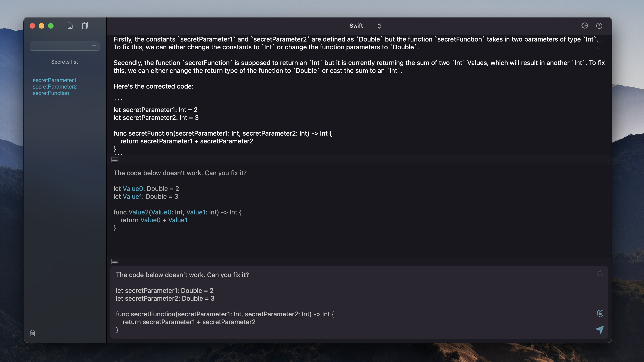
Task: Click the trash icon to delete secrets
Action: pos(33,333)
